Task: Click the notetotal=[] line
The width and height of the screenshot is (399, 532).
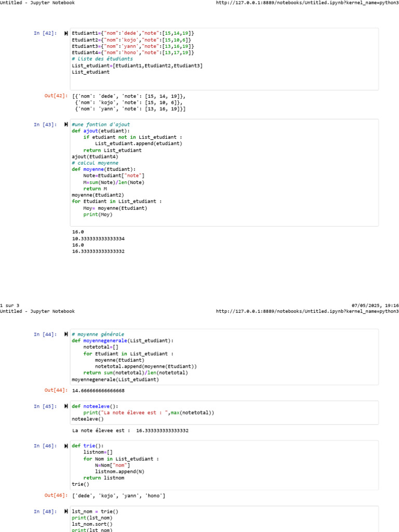Action: pyautogui.click(x=101, y=347)
